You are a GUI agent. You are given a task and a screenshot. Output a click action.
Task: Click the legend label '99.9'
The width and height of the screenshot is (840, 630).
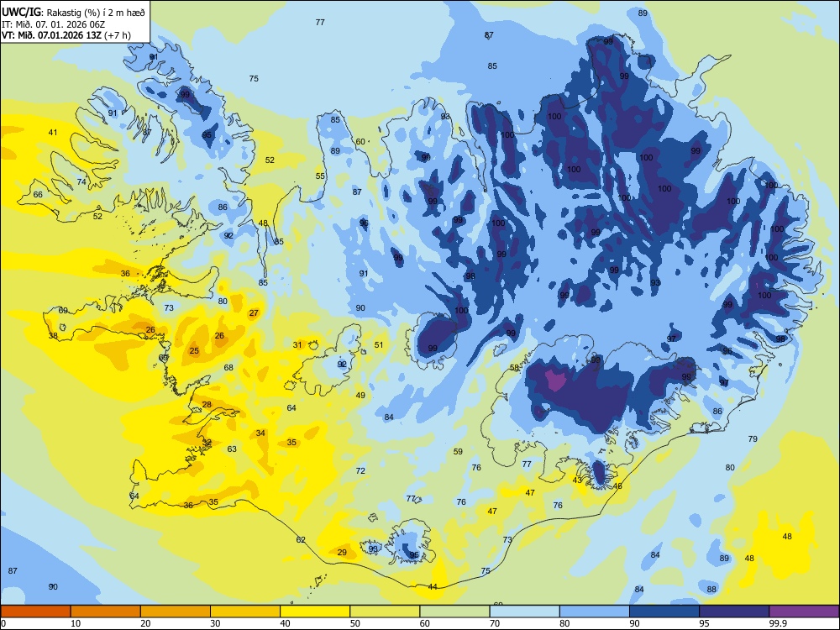coord(777,623)
